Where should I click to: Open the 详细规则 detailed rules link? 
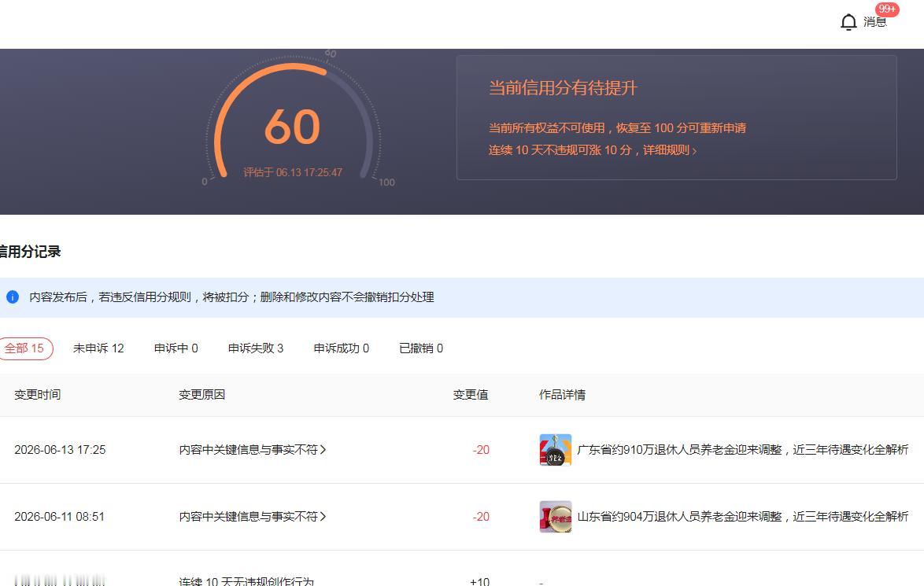point(670,150)
